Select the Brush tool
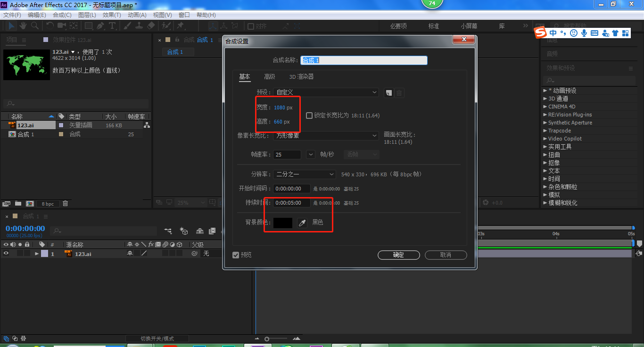The height and width of the screenshot is (347, 644). [128, 26]
